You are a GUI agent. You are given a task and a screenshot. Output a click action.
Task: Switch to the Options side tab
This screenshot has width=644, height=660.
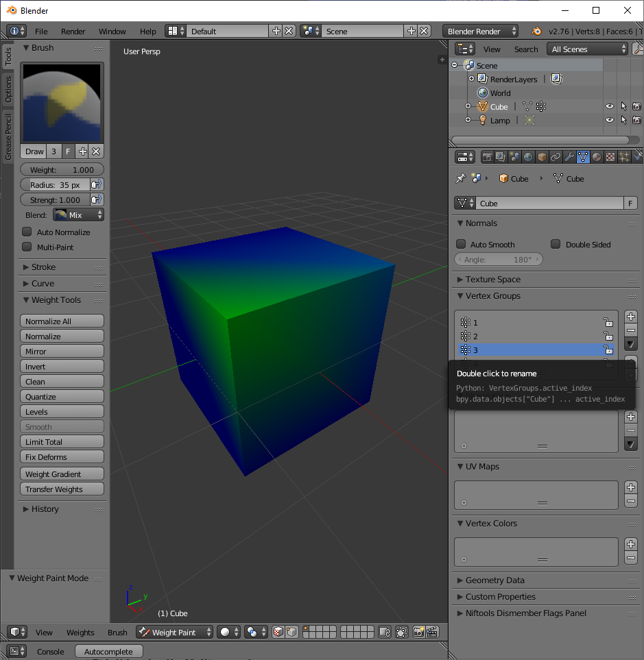pos(8,89)
